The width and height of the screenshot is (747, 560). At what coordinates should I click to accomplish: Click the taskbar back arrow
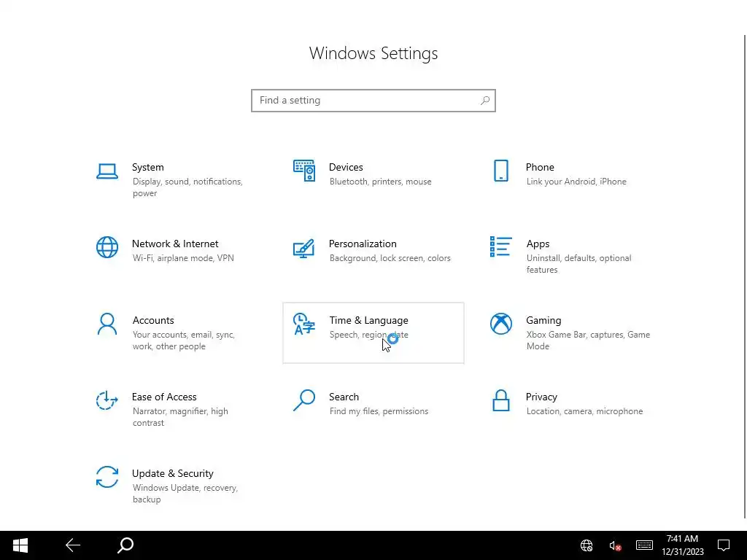click(x=73, y=545)
